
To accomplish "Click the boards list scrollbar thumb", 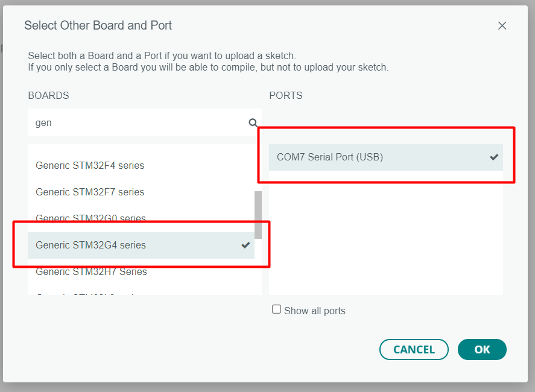I will click(x=258, y=214).
